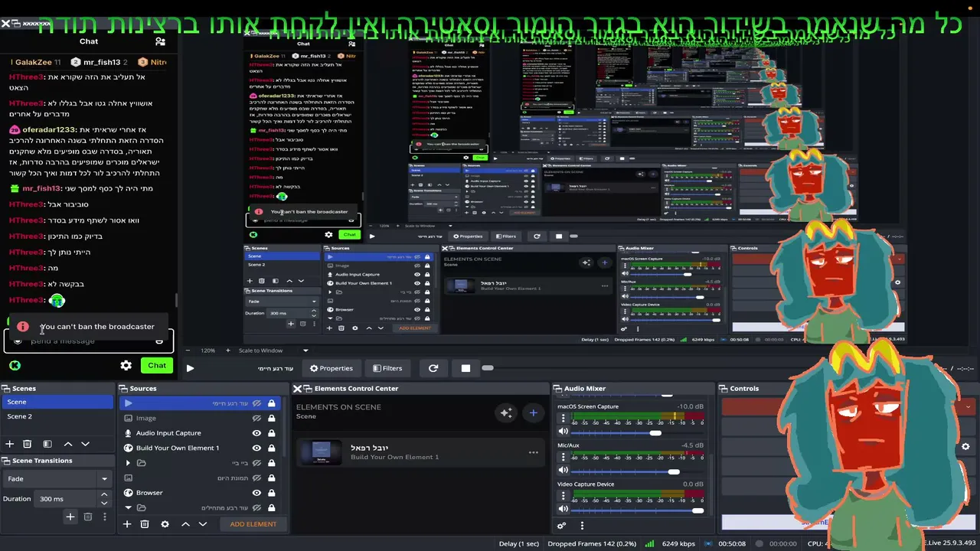This screenshot has width=980, height=551.
Task: Open the chat users list icon
Action: pos(160,41)
